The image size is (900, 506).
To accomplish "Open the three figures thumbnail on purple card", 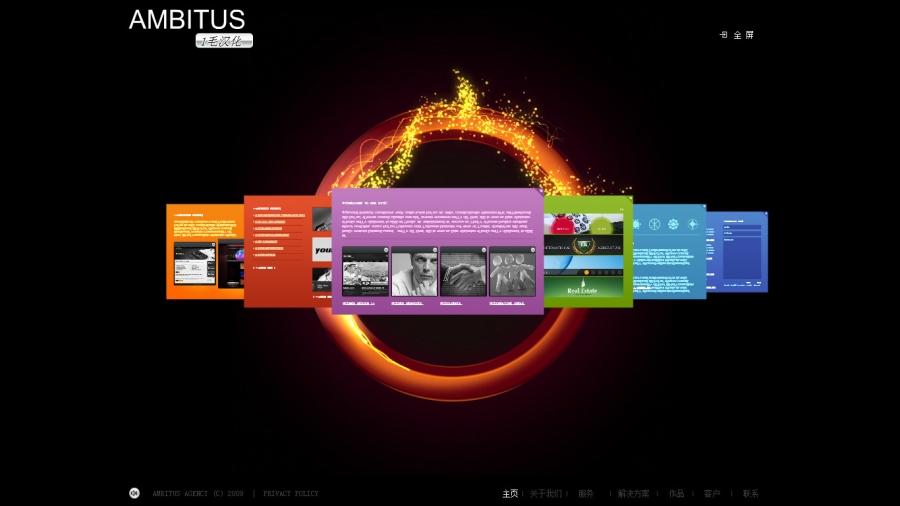I will 513,272.
